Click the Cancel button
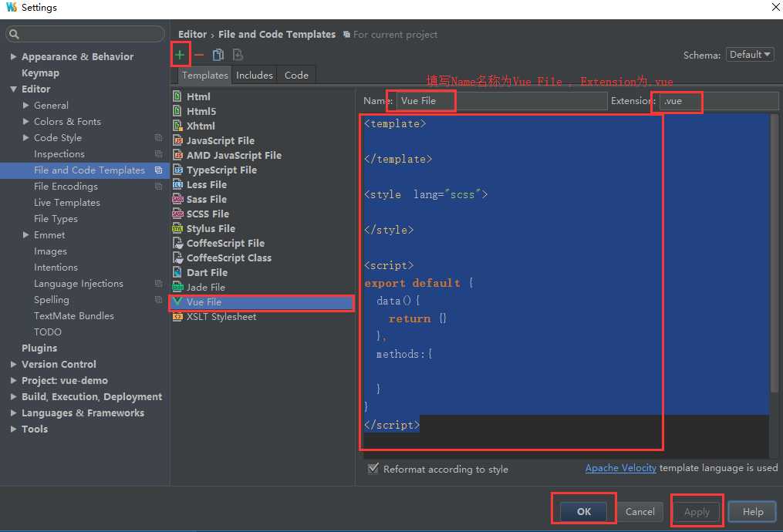The width and height of the screenshot is (783, 532). pyautogui.click(x=640, y=511)
